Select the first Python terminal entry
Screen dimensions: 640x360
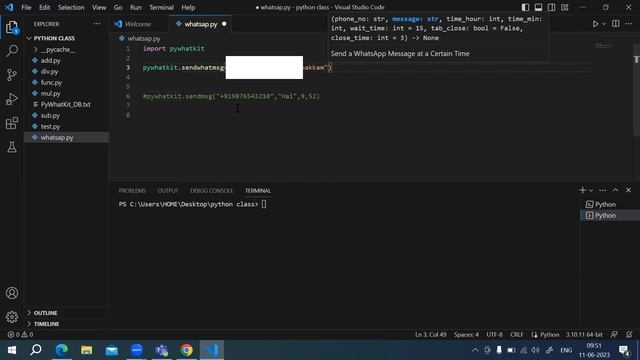[x=610, y=204]
